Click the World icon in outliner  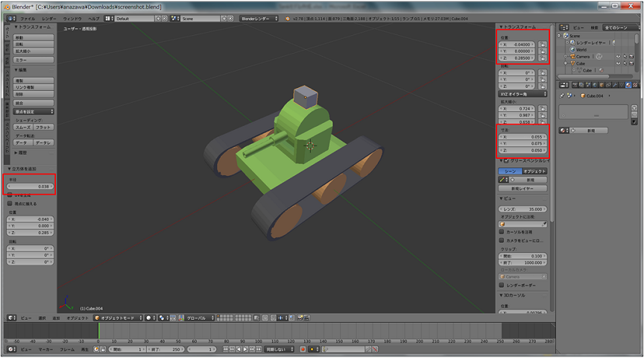571,49
